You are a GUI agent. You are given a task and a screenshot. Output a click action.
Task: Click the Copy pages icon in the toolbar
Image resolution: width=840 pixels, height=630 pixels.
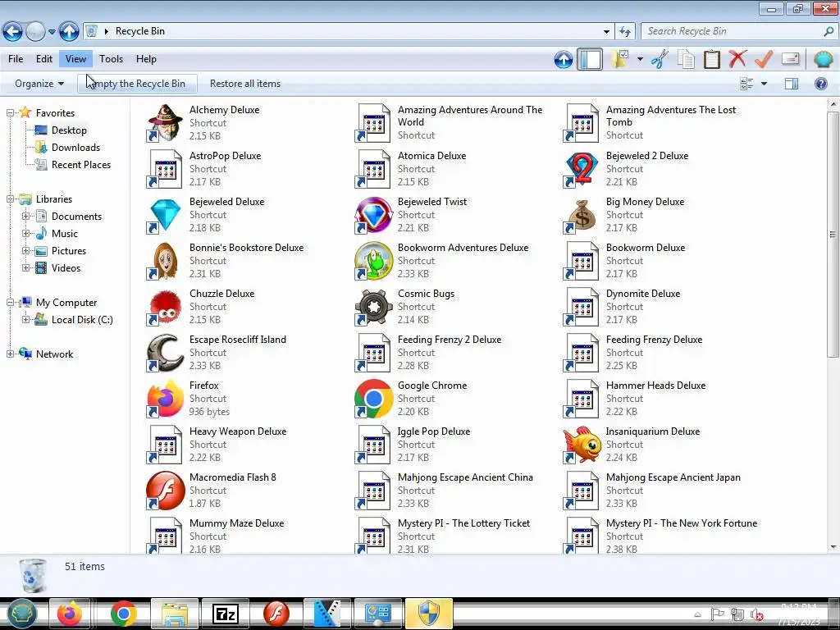coord(686,59)
